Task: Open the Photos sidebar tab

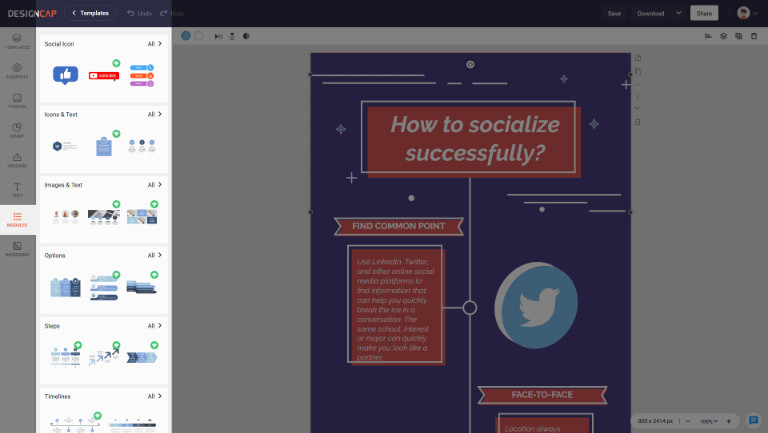Action: pos(17,101)
